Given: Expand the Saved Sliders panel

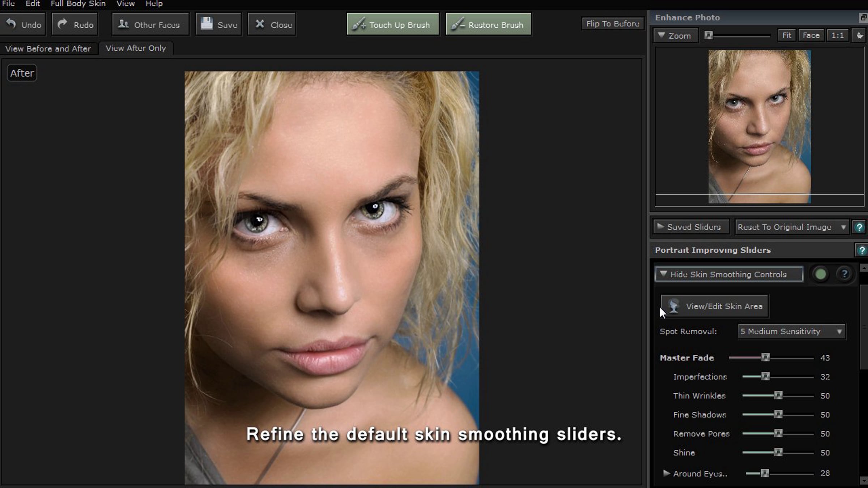Looking at the screenshot, I should (x=690, y=227).
